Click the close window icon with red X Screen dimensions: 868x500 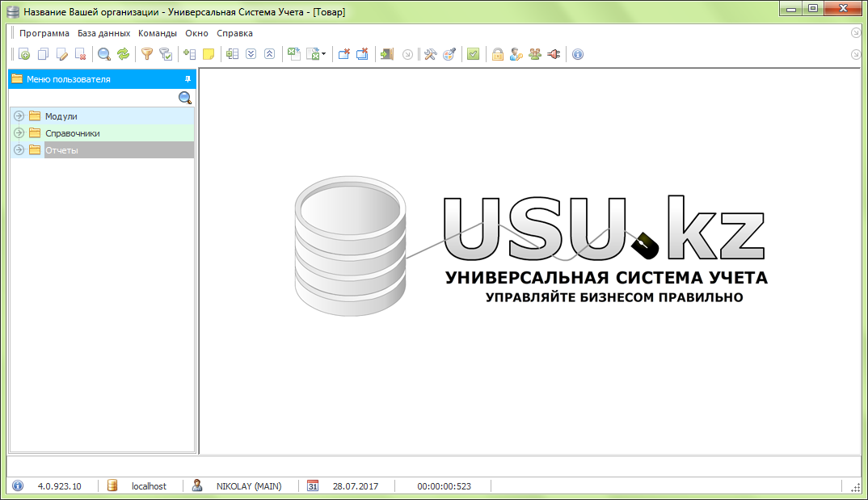[x=343, y=54]
